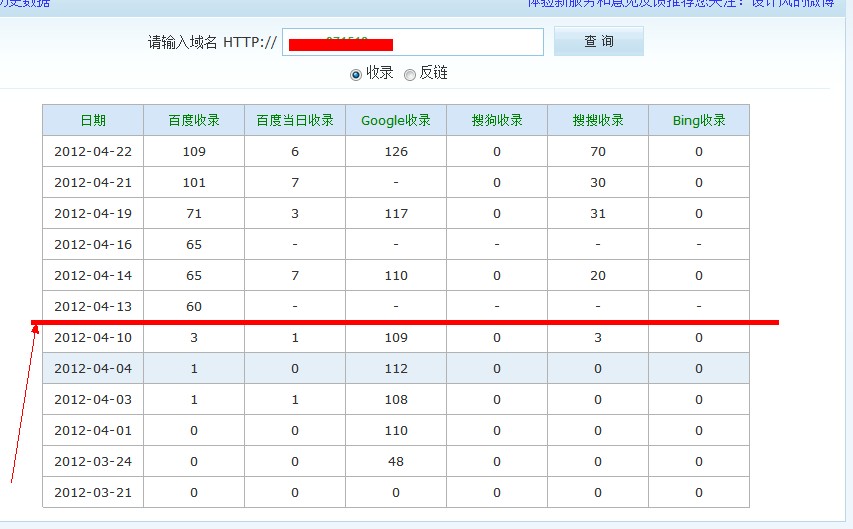The image size is (853, 529).
Task: Click Baidu value 71 in 2012-04-19 row
Action: point(194,213)
